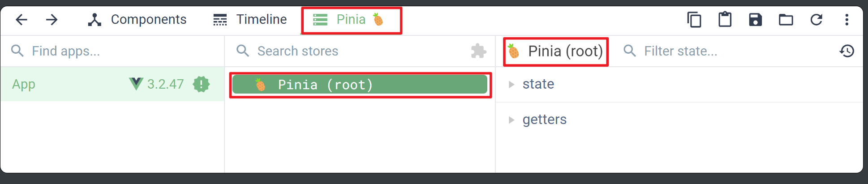Click the back navigation arrow

21,20
